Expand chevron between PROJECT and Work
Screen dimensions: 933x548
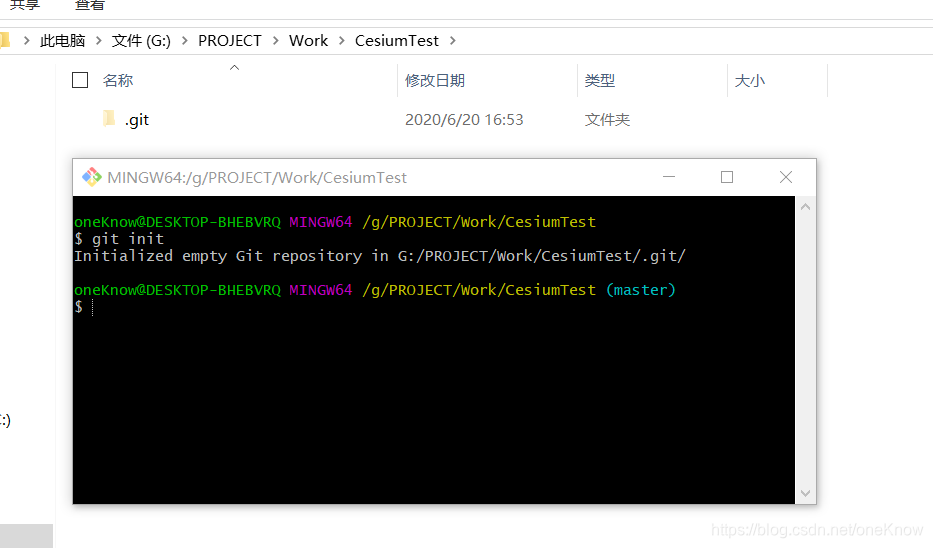coord(275,40)
